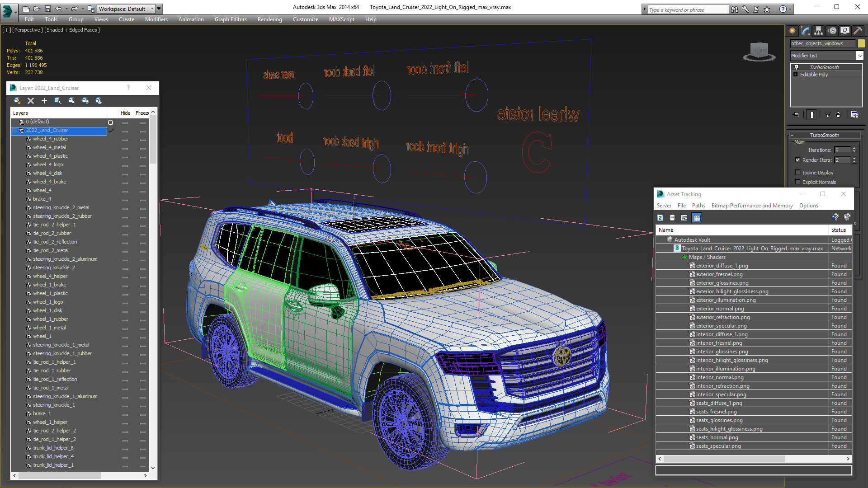
Task: Open the Motion command panel tab
Action: point(832,31)
